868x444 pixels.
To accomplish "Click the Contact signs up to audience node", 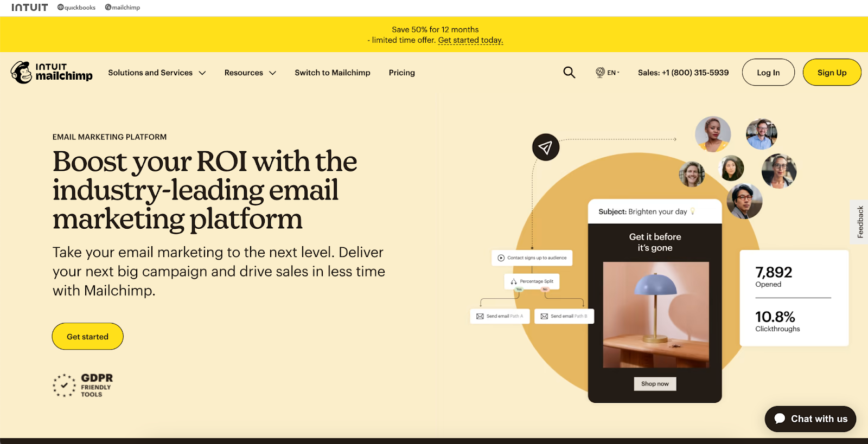I will pyautogui.click(x=532, y=258).
